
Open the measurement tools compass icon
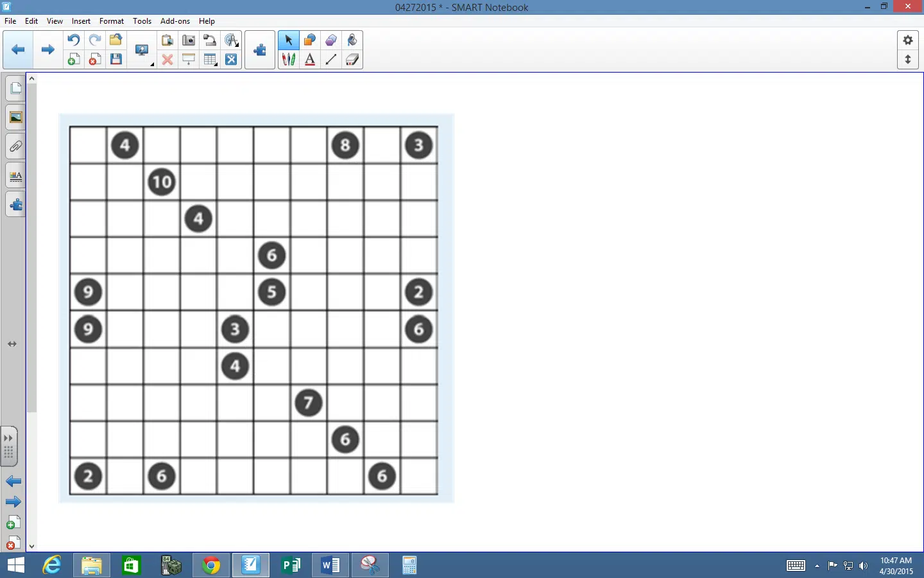(231, 40)
